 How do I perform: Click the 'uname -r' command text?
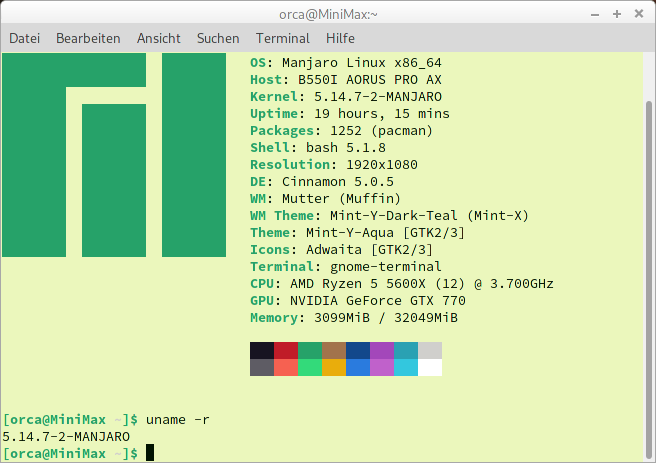(177, 420)
